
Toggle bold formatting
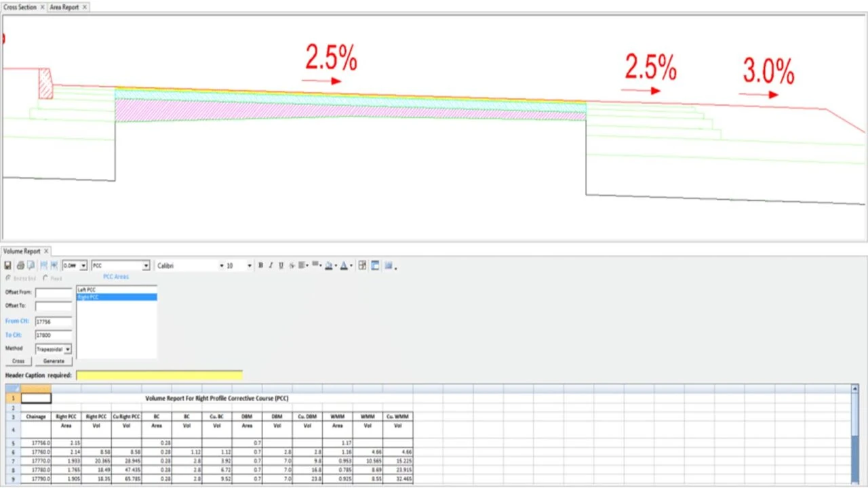pos(260,266)
